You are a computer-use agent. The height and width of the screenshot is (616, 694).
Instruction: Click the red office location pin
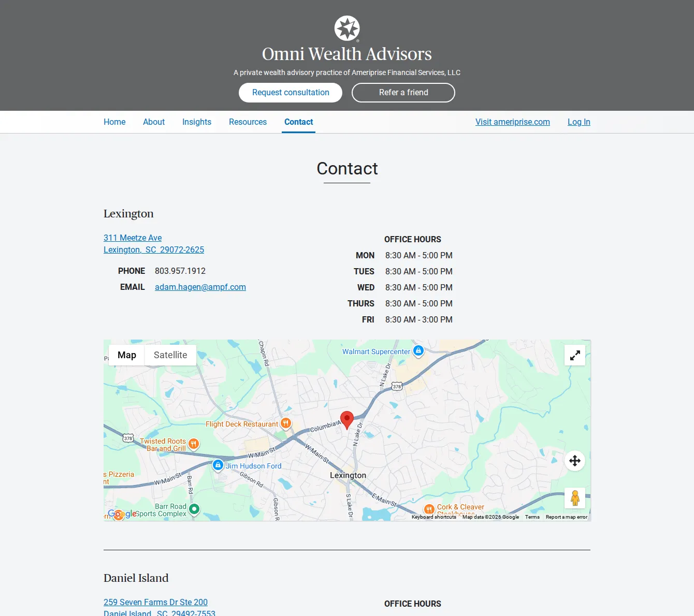point(347,420)
